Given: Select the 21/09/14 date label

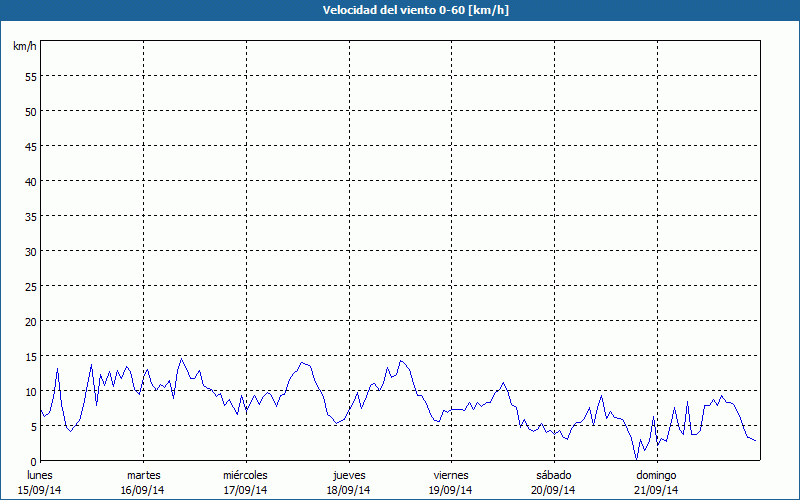Looking at the screenshot, I should (657, 490).
